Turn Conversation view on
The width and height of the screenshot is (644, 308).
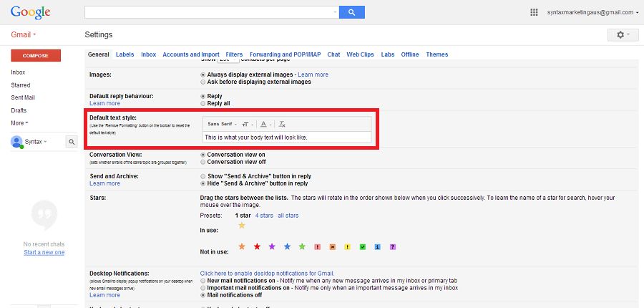click(x=203, y=155)
